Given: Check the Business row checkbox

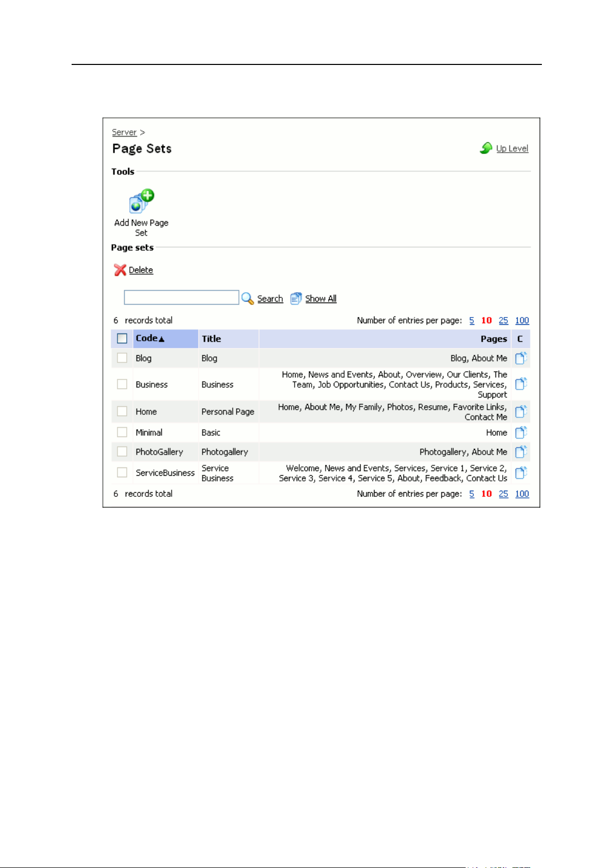Looking at the screenshot, I should pyautogui.click(x=122, y=384).
